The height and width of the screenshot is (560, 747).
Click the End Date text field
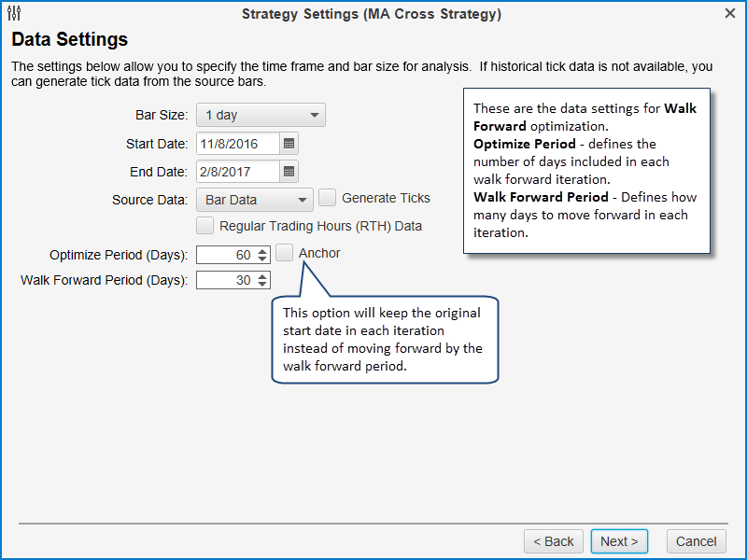(238, 172)
